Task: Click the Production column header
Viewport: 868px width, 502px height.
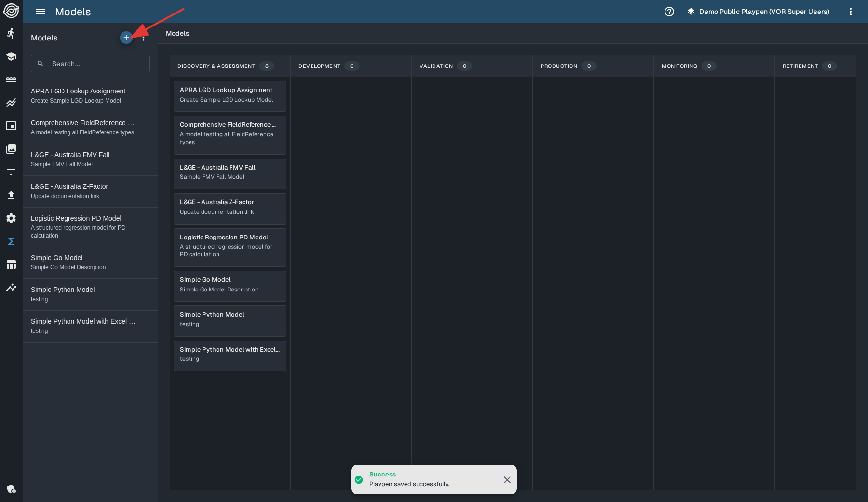Action: pyautogui.click(x=558, y=66)
